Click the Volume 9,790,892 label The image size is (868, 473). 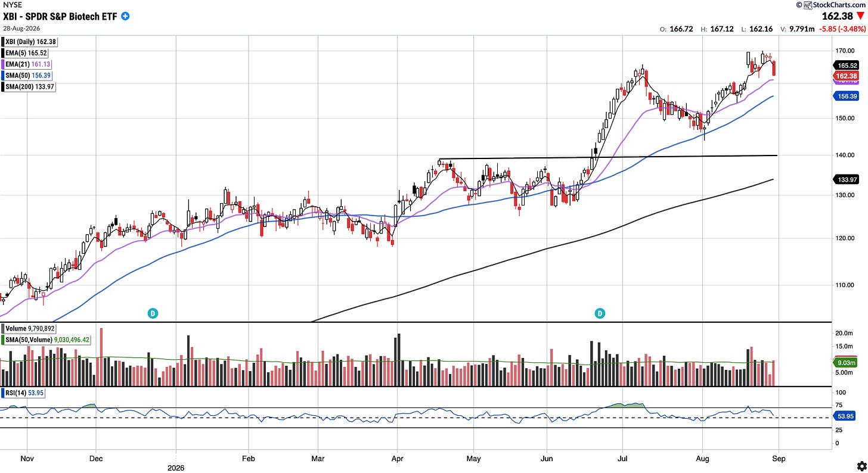[x=30, y=328]
